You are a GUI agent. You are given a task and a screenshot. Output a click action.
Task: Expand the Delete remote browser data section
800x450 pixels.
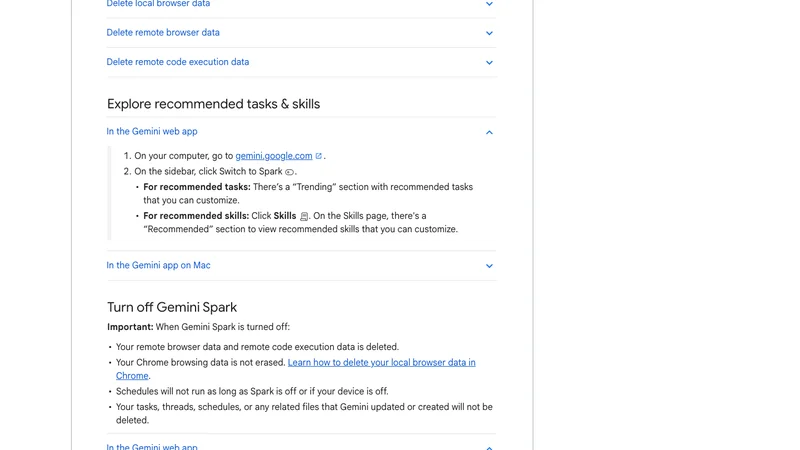[x=301, y=33]
